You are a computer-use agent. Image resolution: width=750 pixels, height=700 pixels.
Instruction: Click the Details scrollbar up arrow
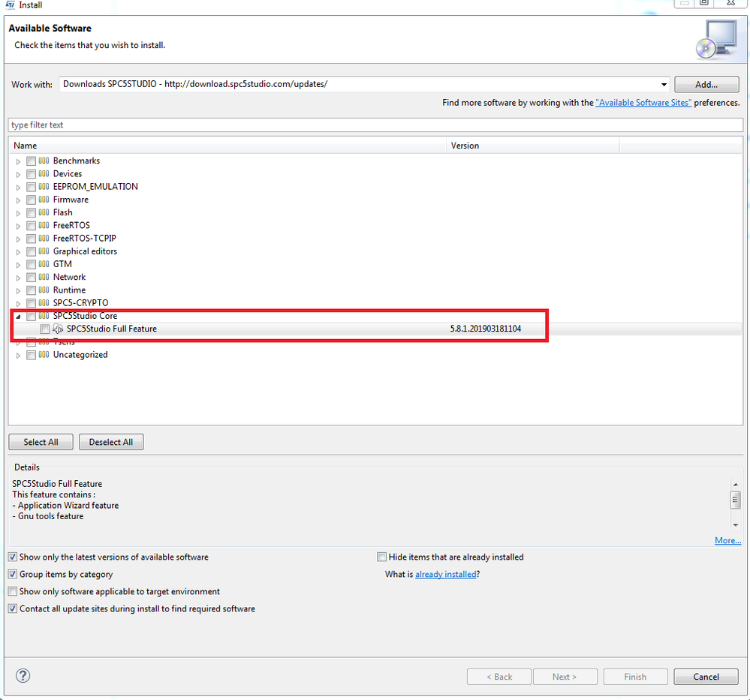736,485
